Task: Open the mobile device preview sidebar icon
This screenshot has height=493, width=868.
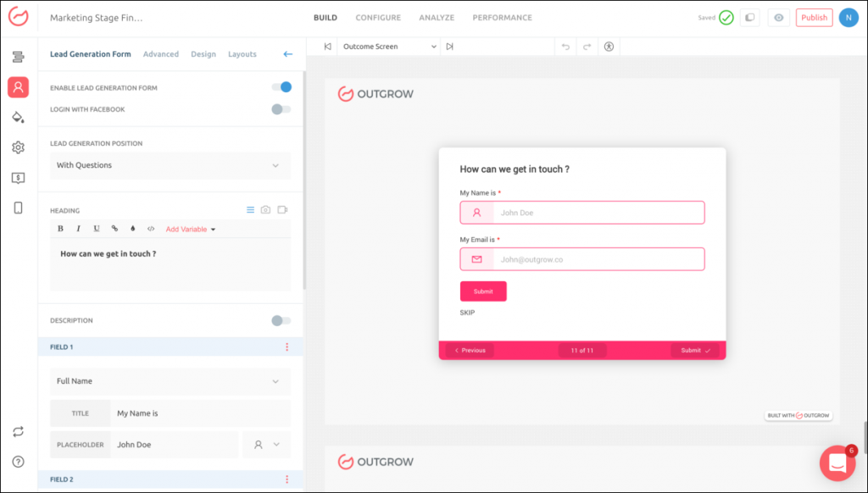Action: coord(18,208)
